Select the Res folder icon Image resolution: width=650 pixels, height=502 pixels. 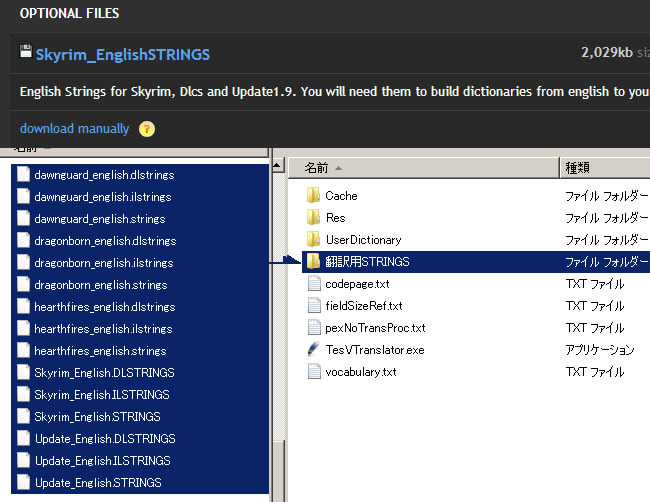[x=313, y=217]
